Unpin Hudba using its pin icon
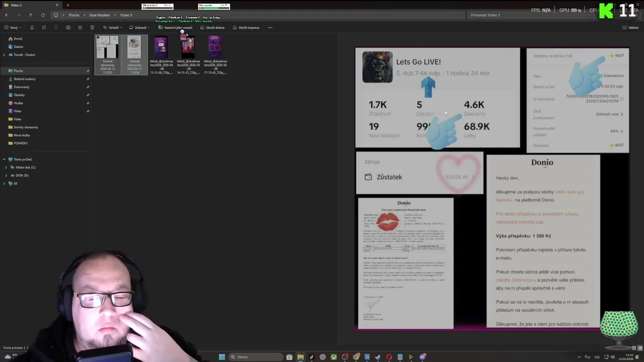The height and width of the screenshot is (362, 644). [88, 103]
